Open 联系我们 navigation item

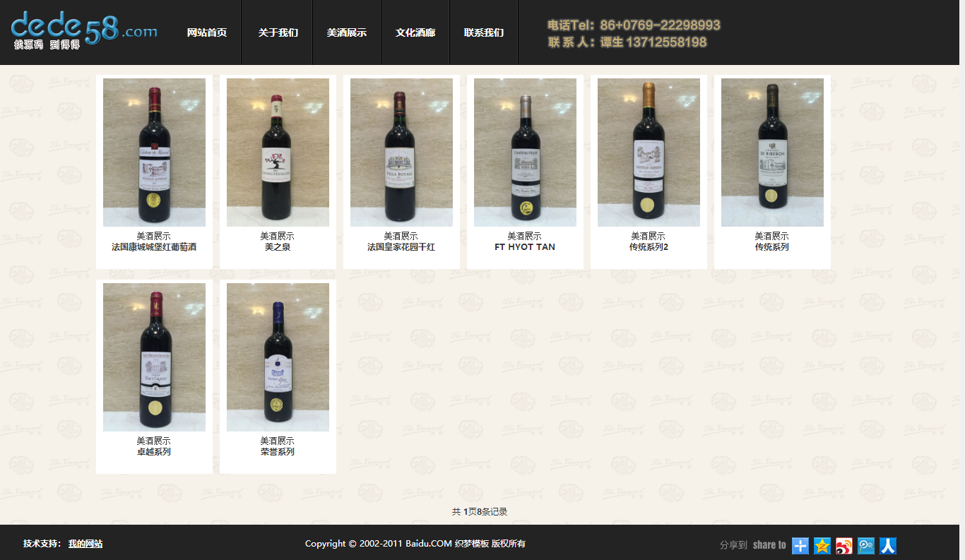(x=484, y=32)
